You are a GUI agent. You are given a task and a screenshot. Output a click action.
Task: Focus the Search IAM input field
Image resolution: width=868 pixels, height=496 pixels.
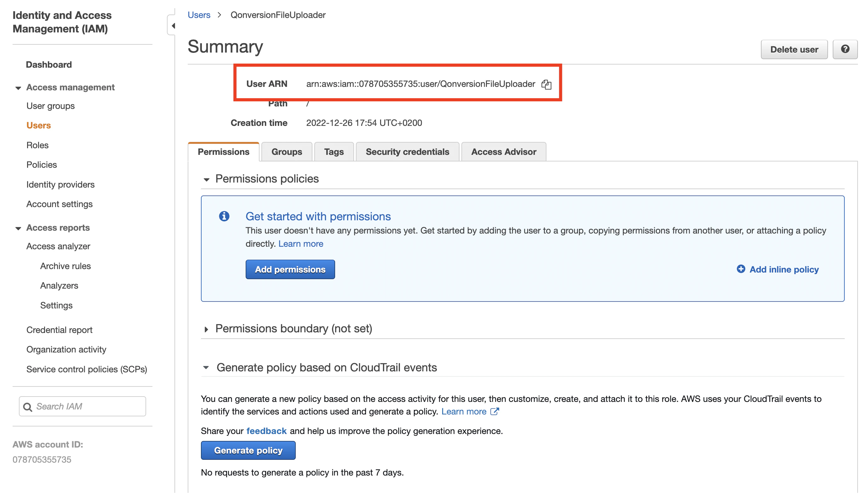coord(89,406)
